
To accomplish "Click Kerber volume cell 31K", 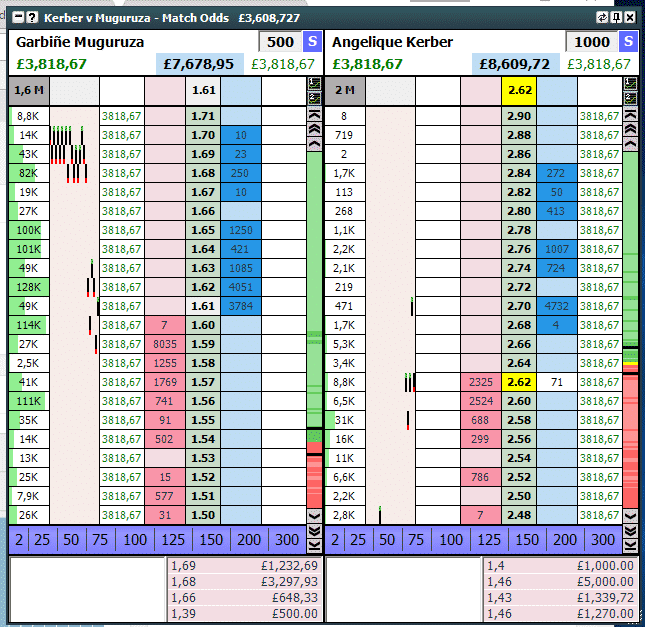I will click(x=345, y=420).
